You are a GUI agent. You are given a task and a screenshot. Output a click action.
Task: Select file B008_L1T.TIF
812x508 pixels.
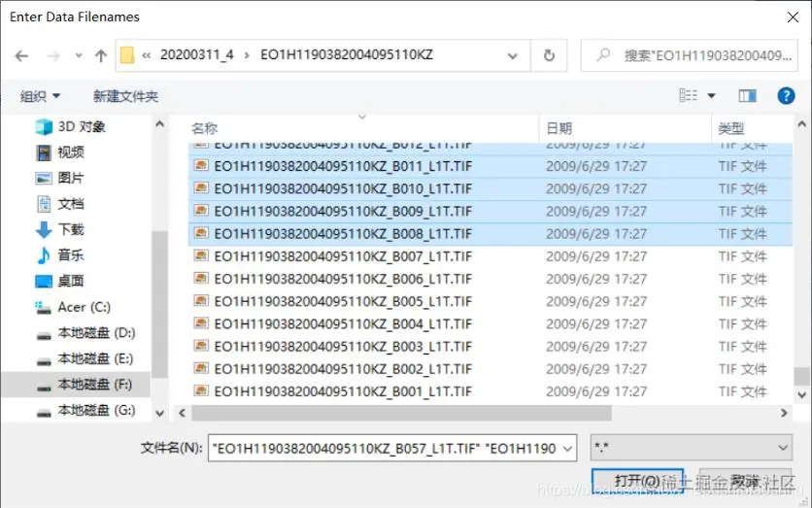(491, 234)
